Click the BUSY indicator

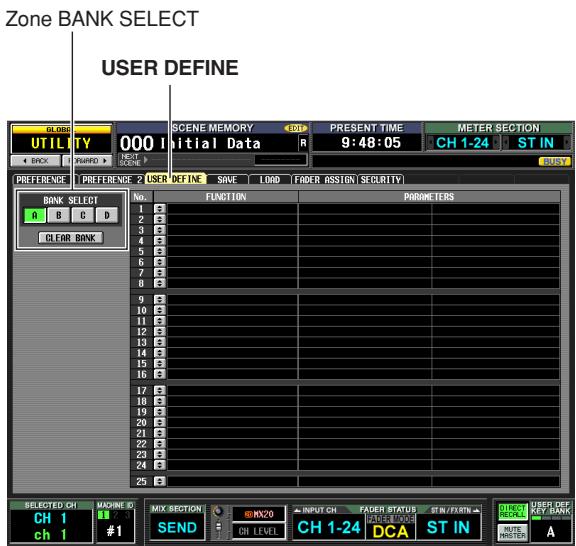click(x=555, y=161)
